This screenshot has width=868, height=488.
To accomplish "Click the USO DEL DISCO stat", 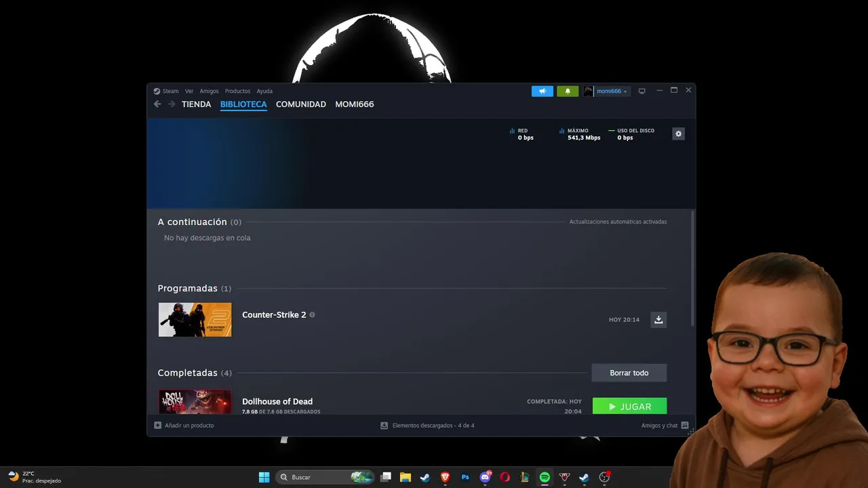I will 631,134.
